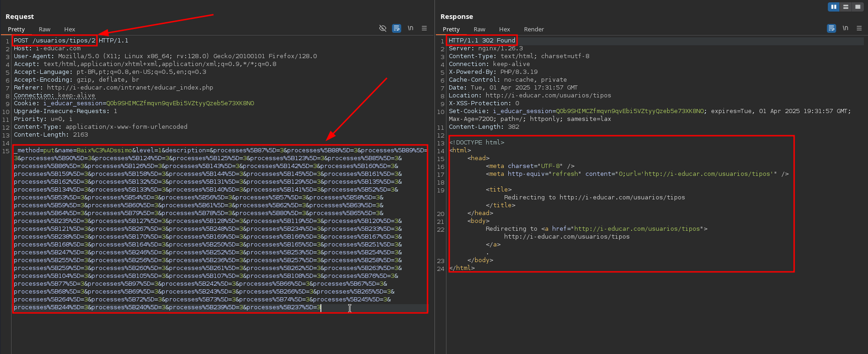Click the 'Host: i-educar.com' header line
868x354 pixels.
pos(47,48)
